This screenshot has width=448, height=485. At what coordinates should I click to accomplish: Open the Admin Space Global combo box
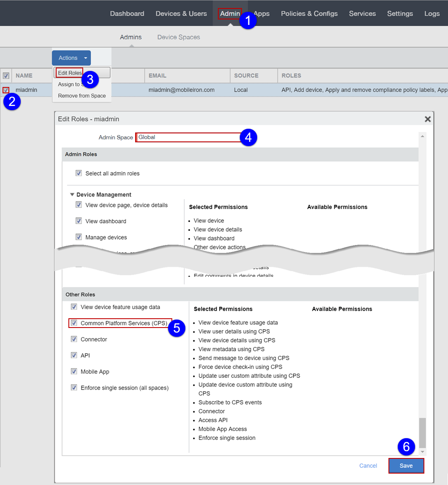[188, 137]
